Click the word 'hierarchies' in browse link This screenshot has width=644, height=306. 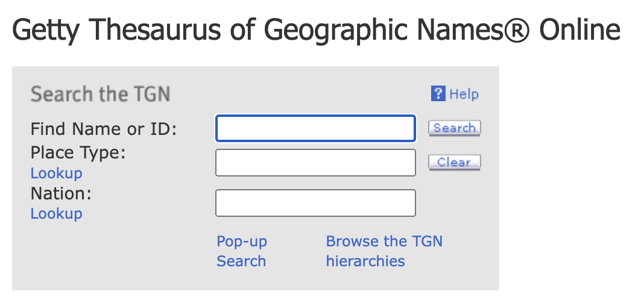[365, 261]
